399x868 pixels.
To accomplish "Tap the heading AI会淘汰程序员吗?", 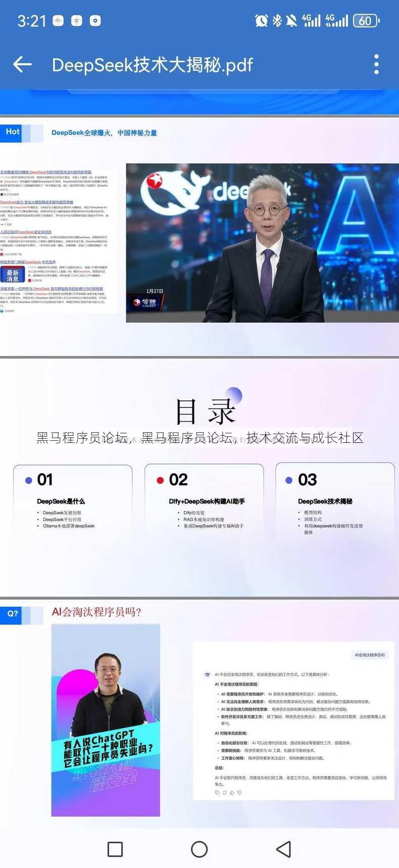I will [96, 612].
